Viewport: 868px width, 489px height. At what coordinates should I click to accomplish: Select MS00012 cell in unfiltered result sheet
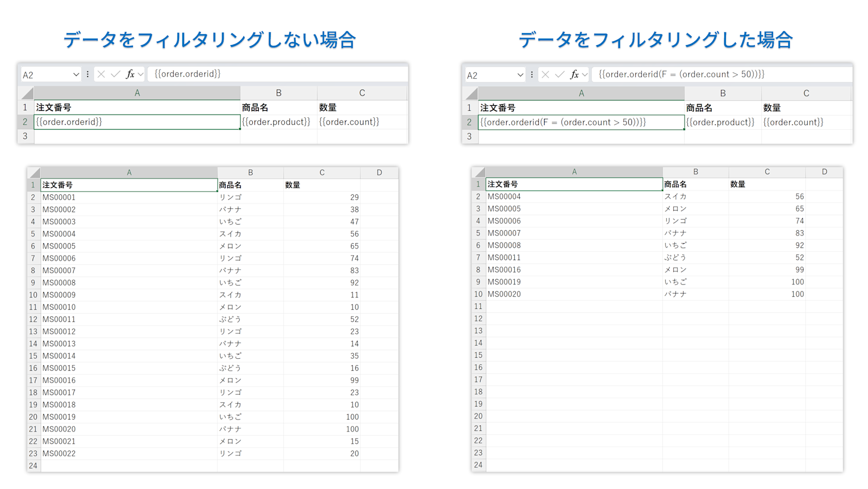click(x=129, y=332)
